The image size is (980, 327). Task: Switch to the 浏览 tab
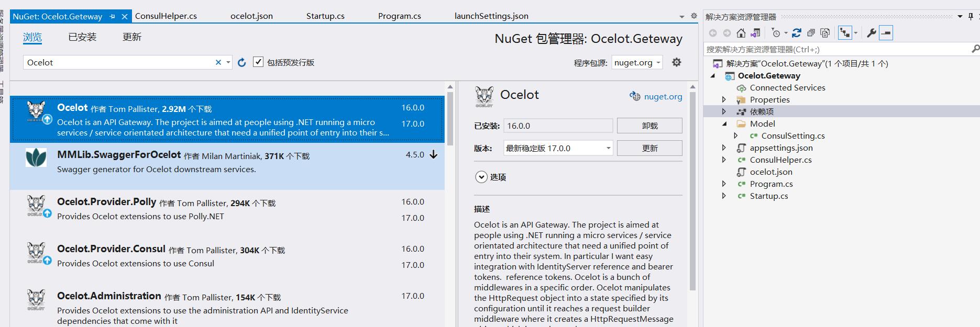point(32,37)
